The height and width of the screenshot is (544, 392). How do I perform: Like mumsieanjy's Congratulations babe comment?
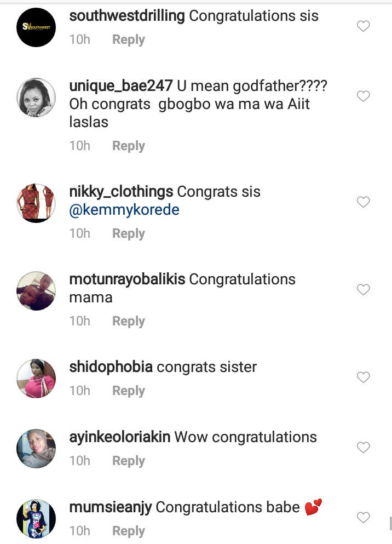coord(364,517)
